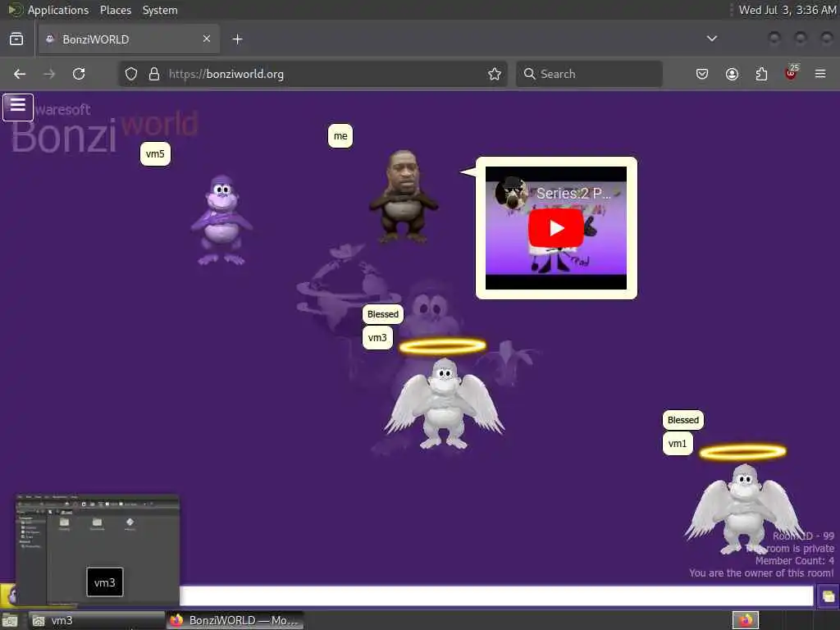The image size is (840, 630).
Task: Play the YouTube video in speech bubble
Action: click(x=556, y=228)
